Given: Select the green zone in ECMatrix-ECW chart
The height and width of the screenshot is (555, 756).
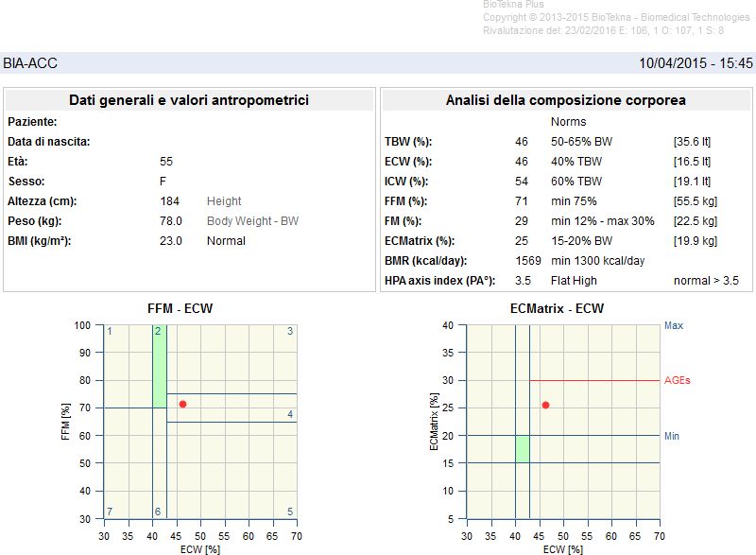Looking at the screenshot, I should tap(522, 449).
